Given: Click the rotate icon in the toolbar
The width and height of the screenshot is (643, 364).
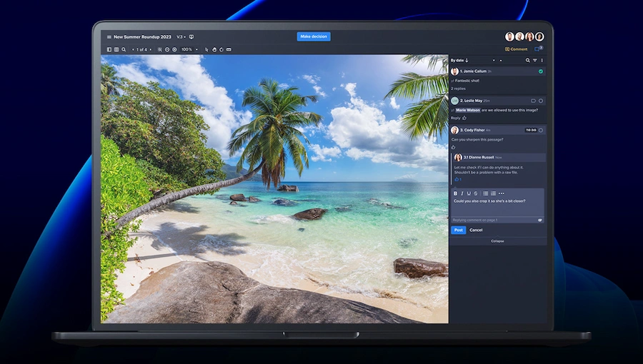Looking at the screenshot, I should point(221,50).
